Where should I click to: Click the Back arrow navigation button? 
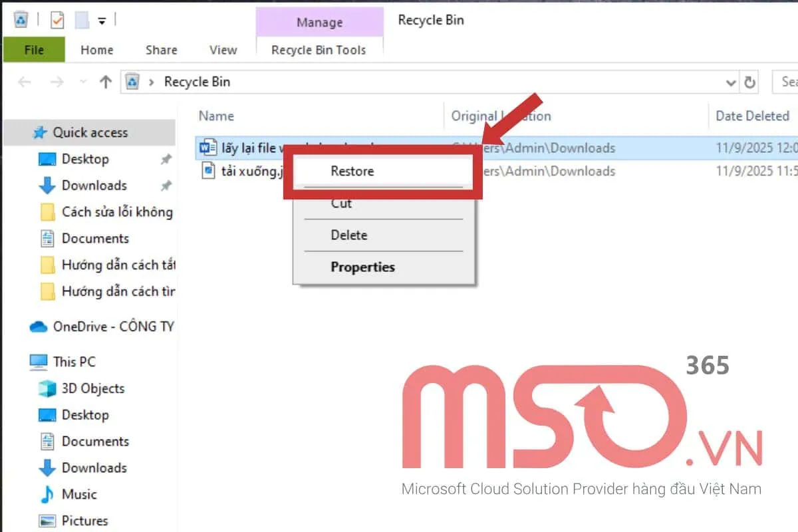click(x=25, y=82)
